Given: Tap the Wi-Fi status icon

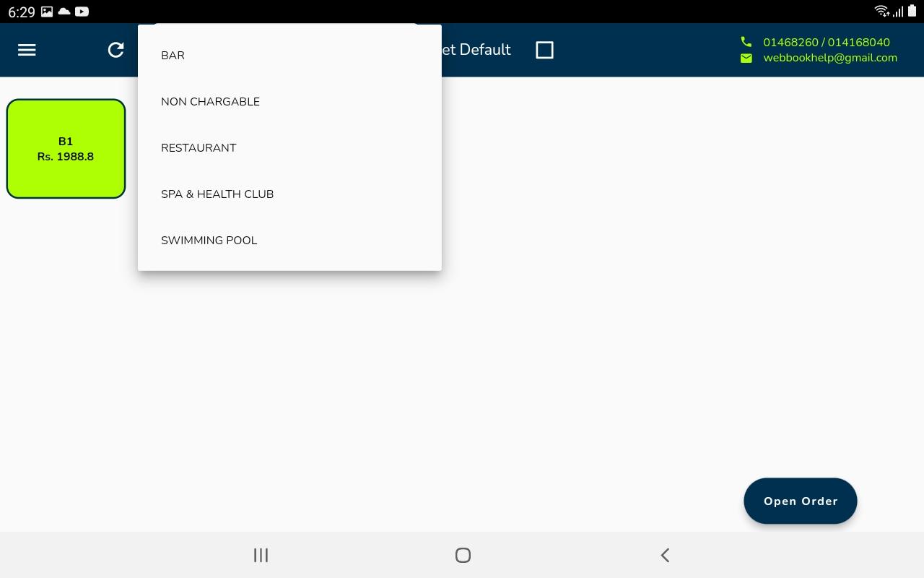Looking at the screenshot, I should [881, 11].
